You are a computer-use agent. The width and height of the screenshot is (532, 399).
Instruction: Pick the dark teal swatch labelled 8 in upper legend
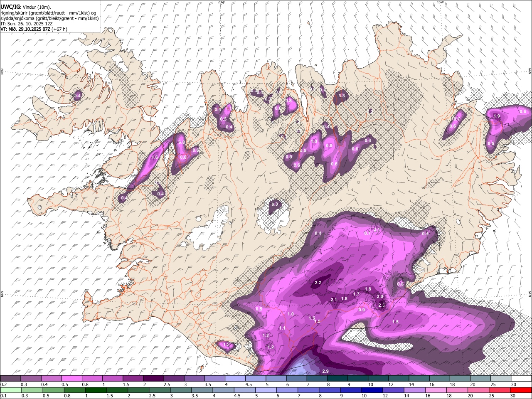point(337,379)
